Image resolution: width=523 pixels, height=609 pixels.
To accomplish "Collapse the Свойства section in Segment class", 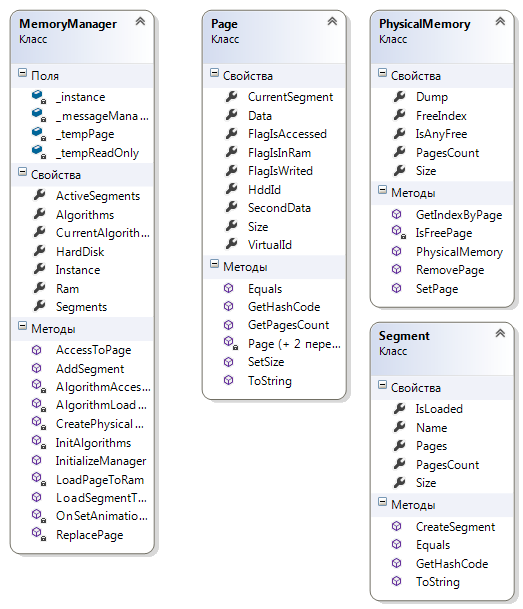I will pyautogui.click(x=382, y=385).
